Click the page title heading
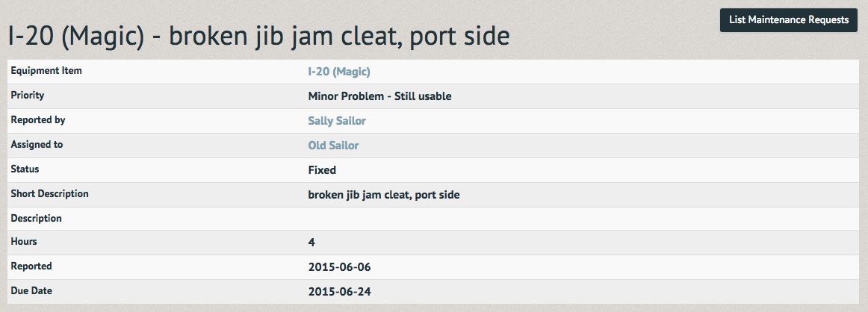868x312 pixels. [258, 37]
